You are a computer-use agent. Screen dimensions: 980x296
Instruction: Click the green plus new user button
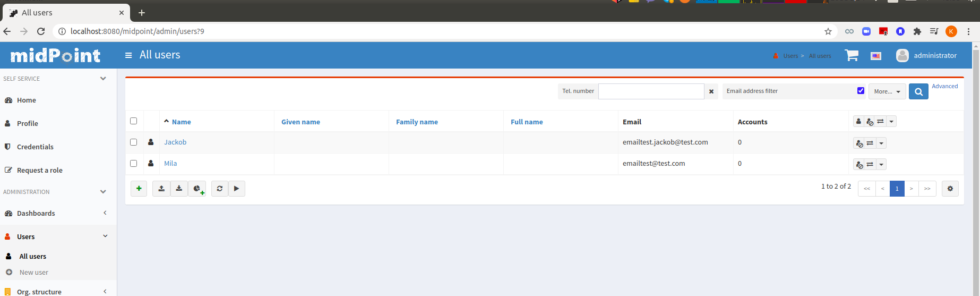click(x=139, y=189)
